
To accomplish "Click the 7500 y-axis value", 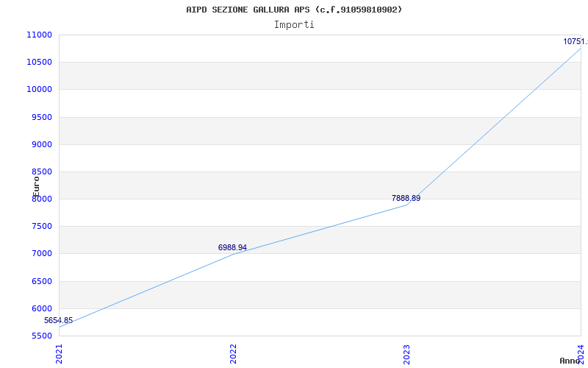I will [x=41, y=227].
